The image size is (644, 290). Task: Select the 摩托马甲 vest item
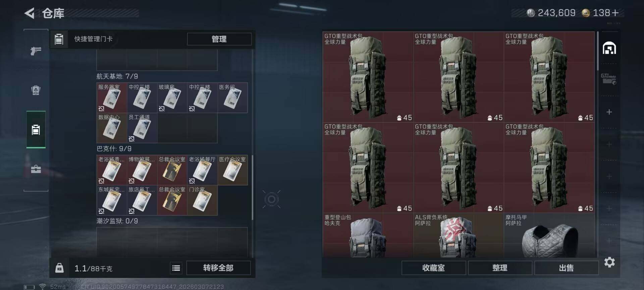549,235
